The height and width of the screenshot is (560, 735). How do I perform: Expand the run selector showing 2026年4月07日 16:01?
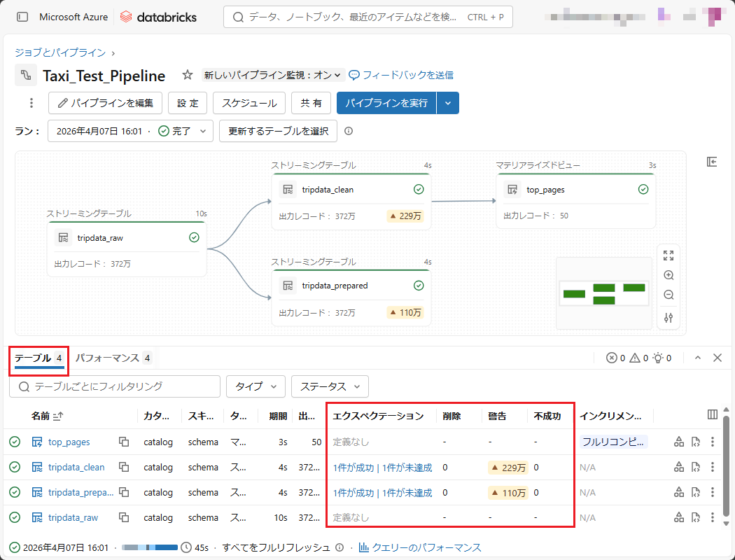click(129, 131)
